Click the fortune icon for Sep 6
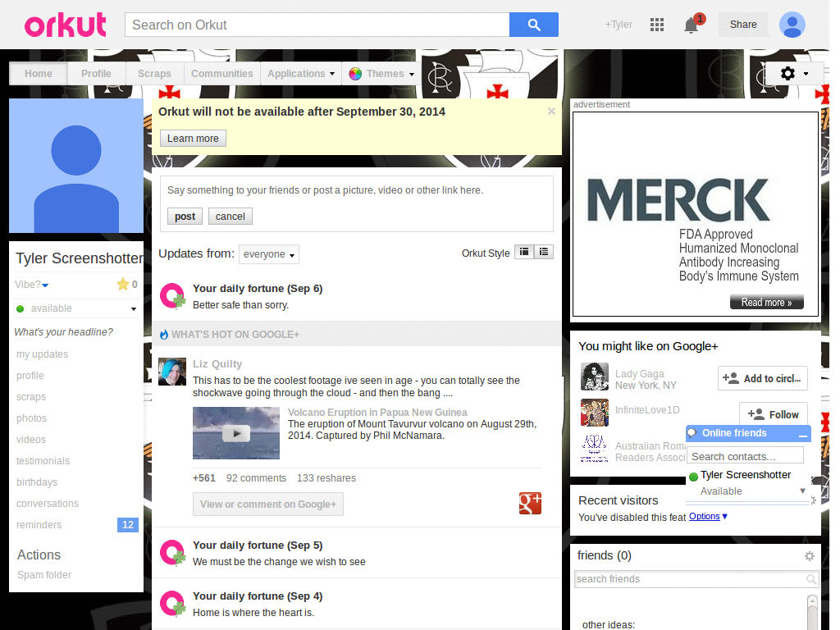This screenshot has width=840, height=630. pos(172,296)
